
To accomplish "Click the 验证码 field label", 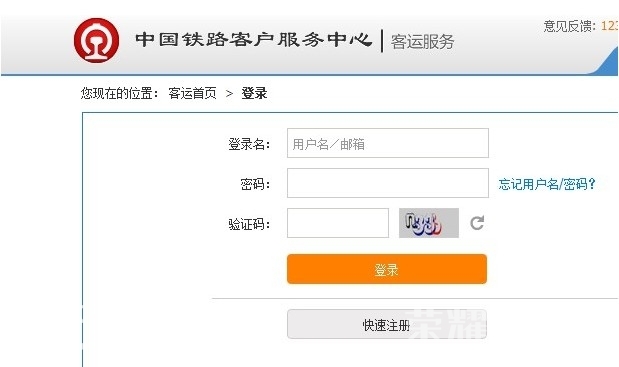I will (249, 224).
